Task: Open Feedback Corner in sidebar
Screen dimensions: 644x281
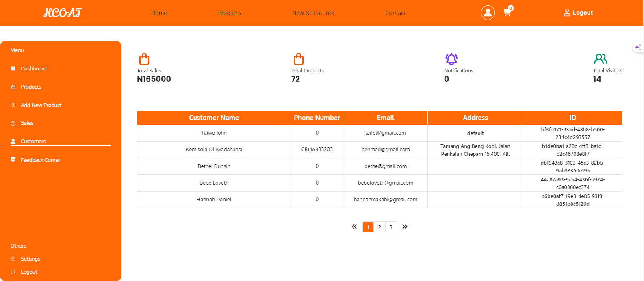Action: (x=40, y=160)
